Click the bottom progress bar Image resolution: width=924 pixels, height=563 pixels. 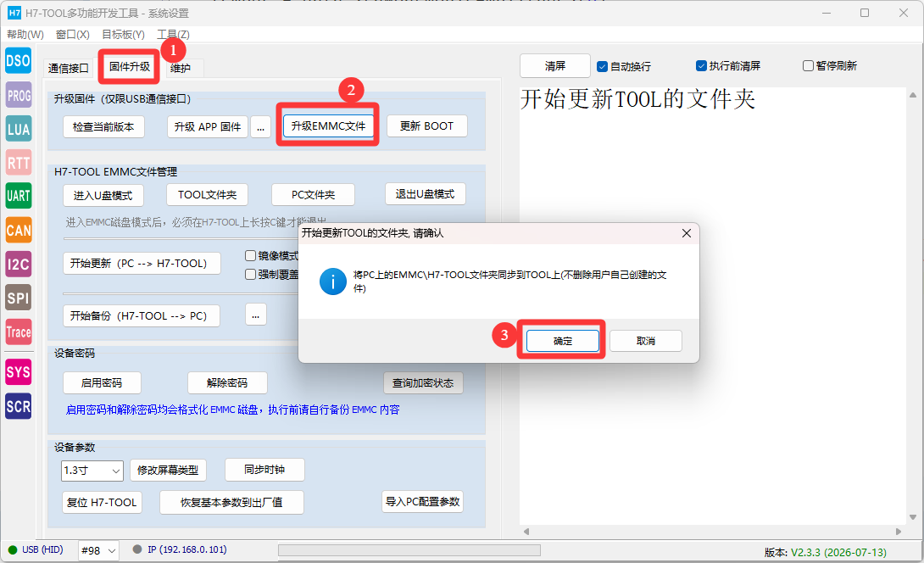[409, 550]
